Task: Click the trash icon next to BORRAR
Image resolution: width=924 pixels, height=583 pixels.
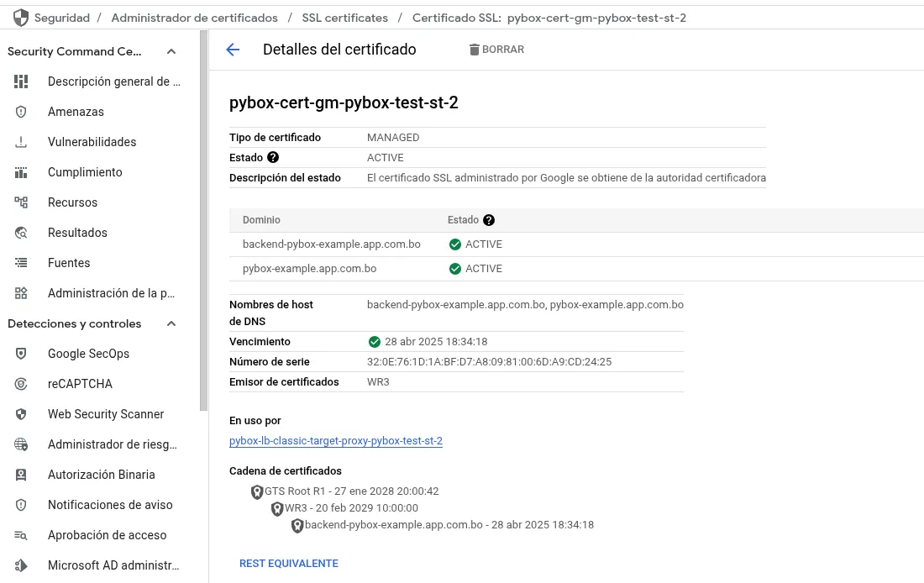Action: (x=475, y=50)
